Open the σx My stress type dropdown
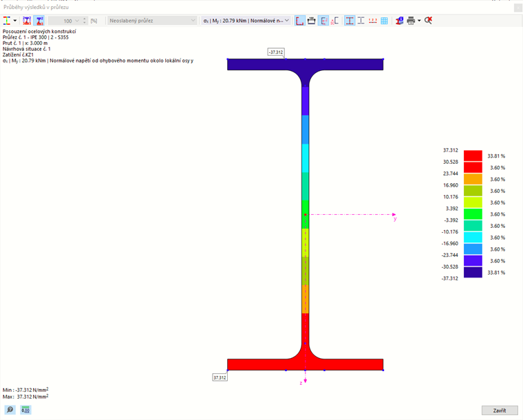The width and height of the screenshot is (523, 420). [246, 21]
